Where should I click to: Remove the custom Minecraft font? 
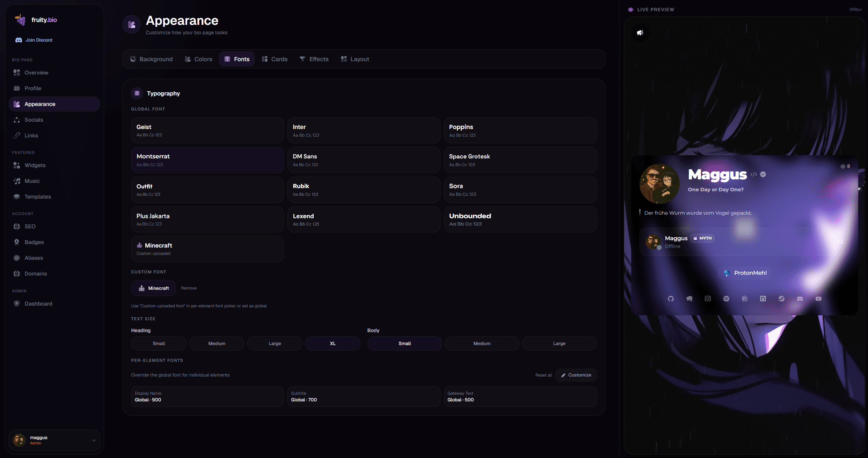click(189, 288)
